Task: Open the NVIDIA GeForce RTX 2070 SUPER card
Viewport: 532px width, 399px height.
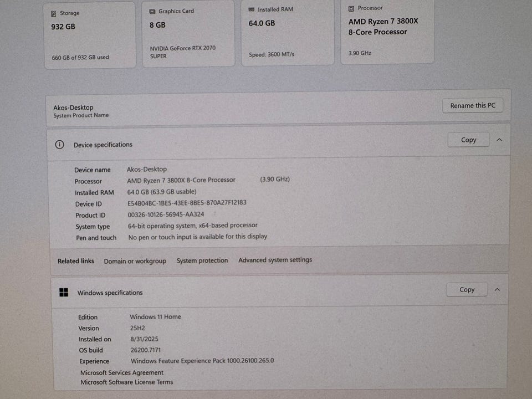Action: (x=188, y=34)
